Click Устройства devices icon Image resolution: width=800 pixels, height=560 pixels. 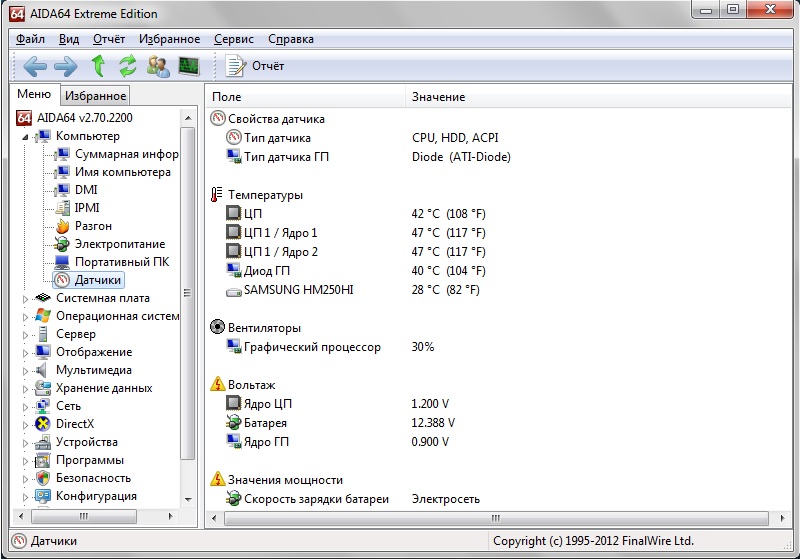tap(43, 442)
